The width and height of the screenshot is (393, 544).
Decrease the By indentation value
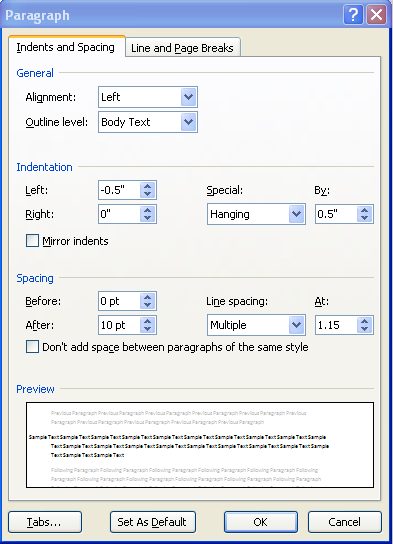tap(364, 218)
